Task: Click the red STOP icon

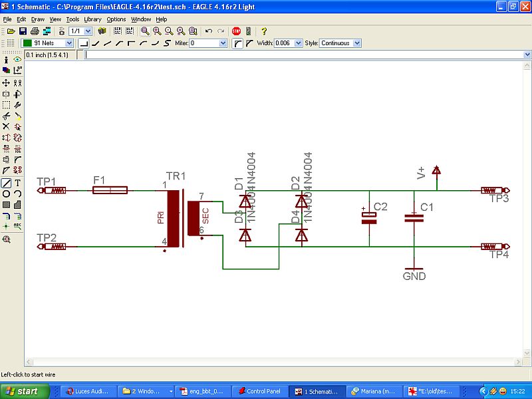Action: [236, 31]
